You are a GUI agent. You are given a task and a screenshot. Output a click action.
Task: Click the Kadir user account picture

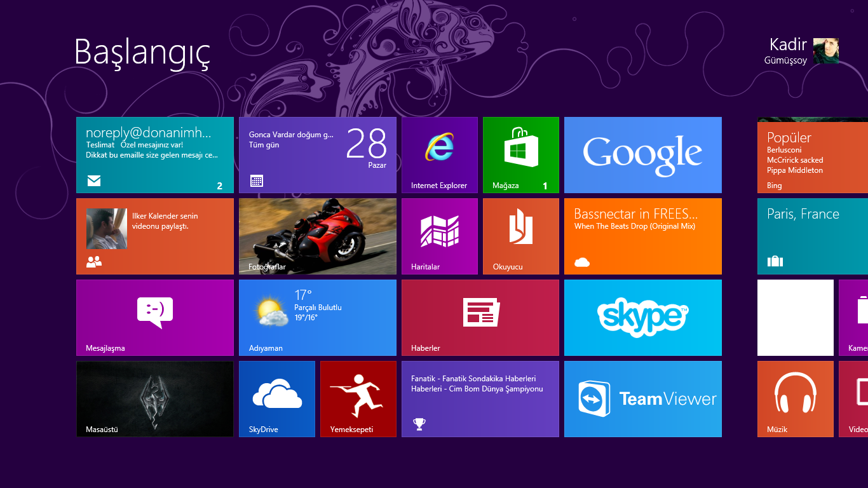826,51
